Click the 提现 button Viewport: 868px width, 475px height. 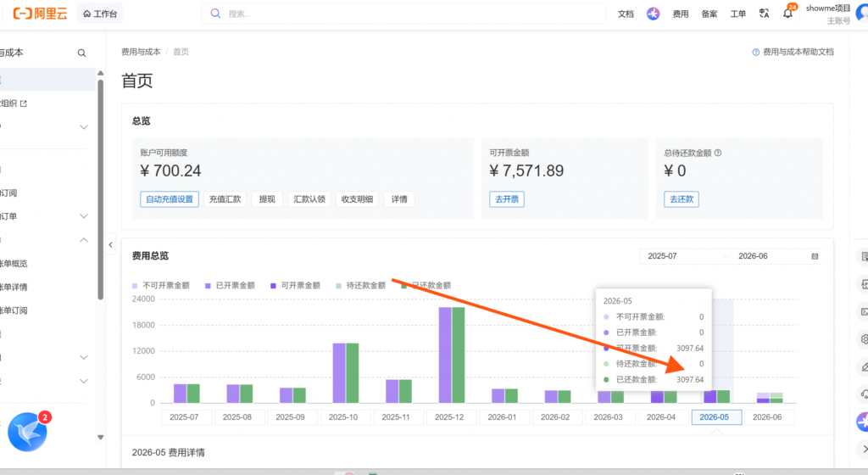267,199
